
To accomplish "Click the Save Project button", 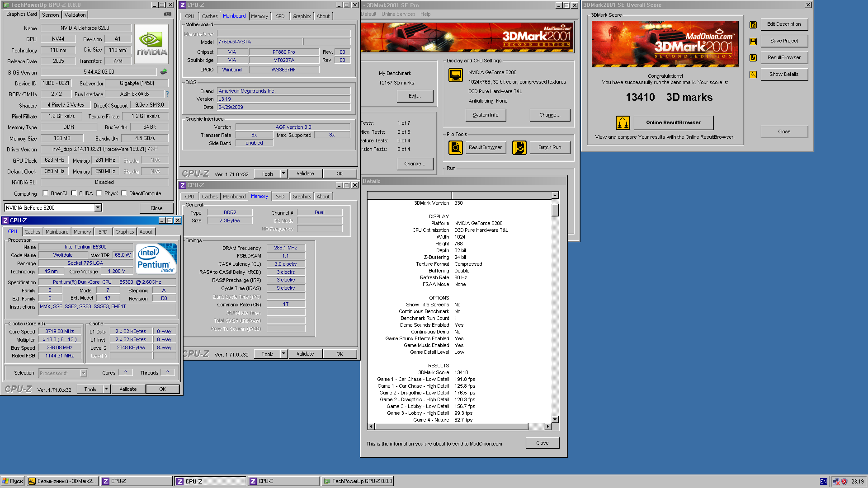I will [784, 41].
